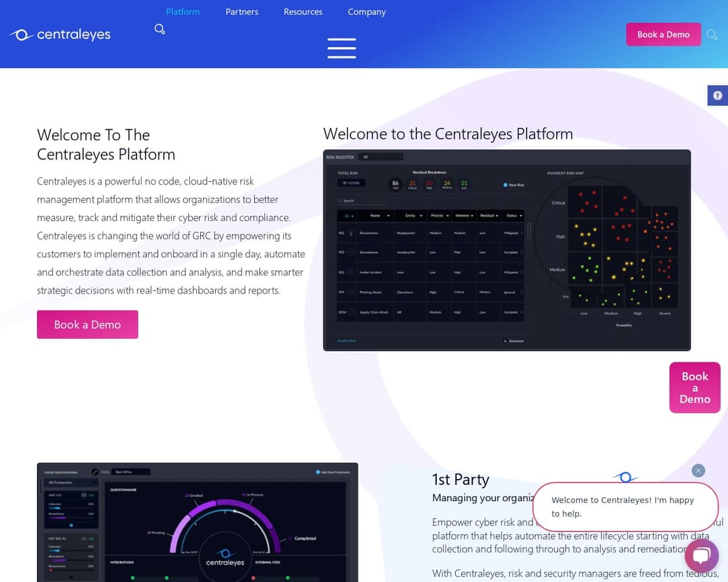Image resolution: width=728 pixels, height=582 pixels.
Task: Open the hamburger navigation menu
Action: [x=342, y=48]
